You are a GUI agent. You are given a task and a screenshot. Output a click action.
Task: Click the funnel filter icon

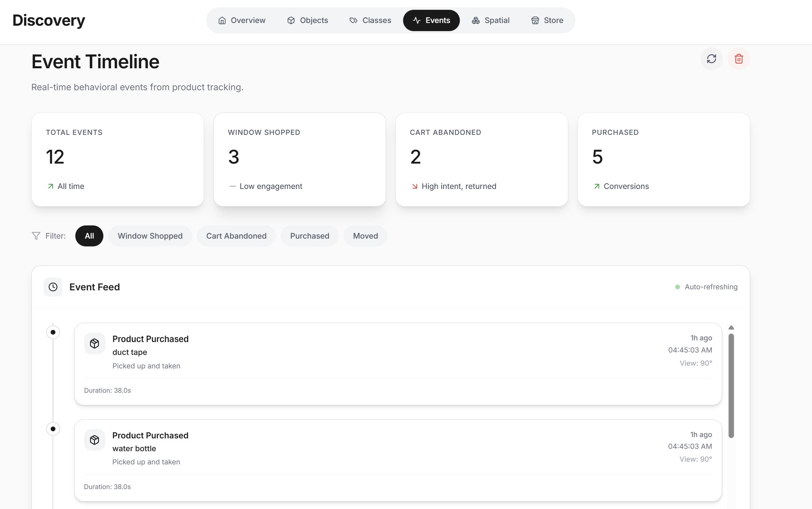click(x=36, y=236)
